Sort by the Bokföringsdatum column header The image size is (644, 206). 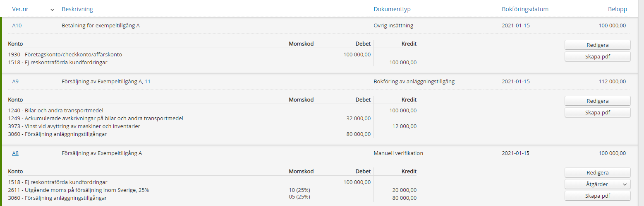coord(525,9)
